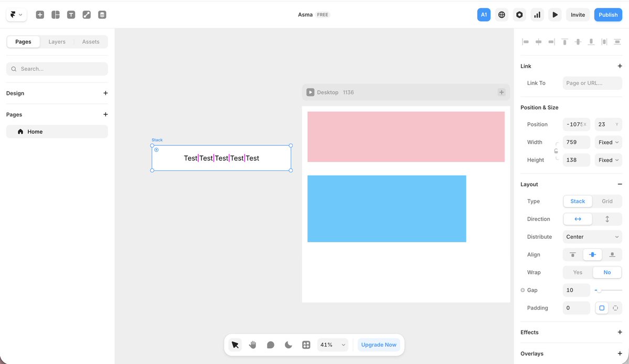Image resolution: width=629 pixels, height=364 pixels.
Task: Set Wrap to Yes
Action: [578, 272]
